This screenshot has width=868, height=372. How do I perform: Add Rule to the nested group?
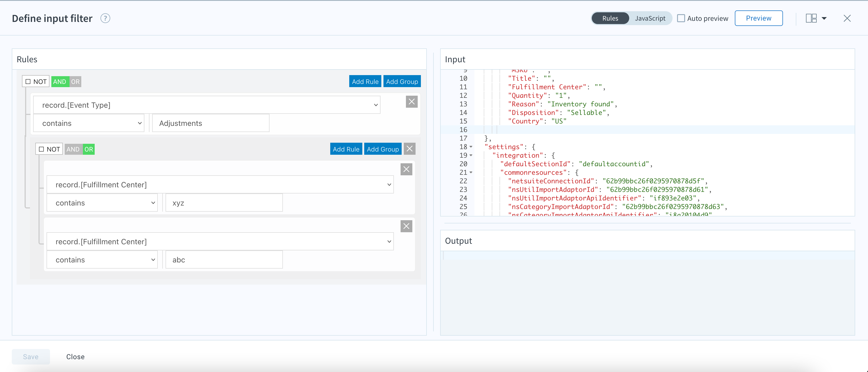346,149
